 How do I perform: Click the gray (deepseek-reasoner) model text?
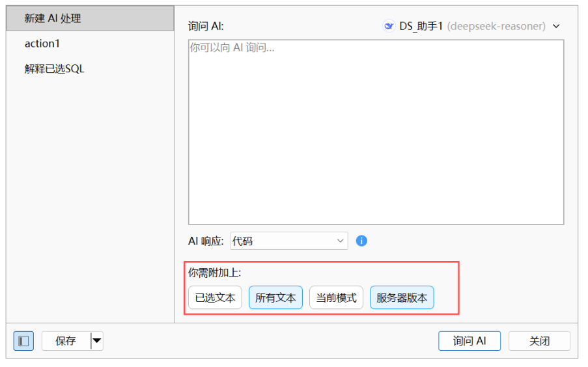(x=496, y=26)
